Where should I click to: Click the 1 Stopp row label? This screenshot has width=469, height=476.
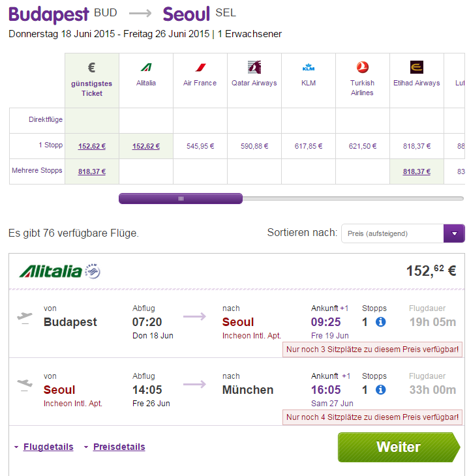click(x=50, y=145)
